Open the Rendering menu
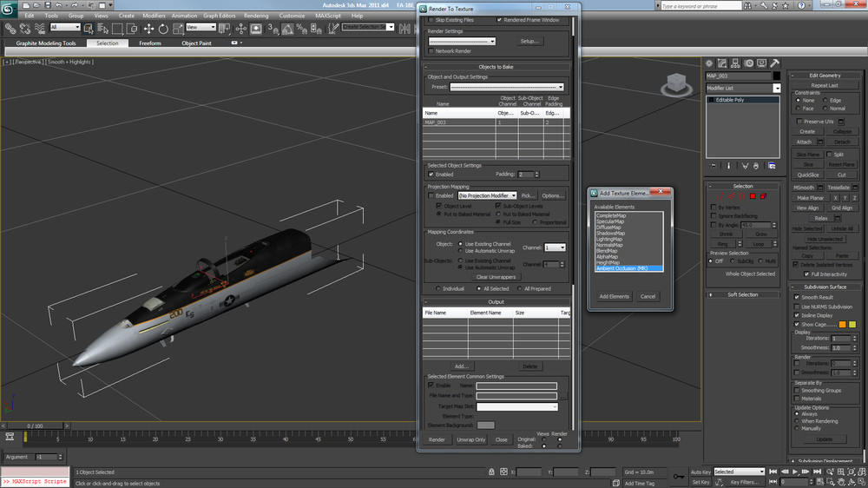Viewport: 868px width, 488px height. 256,16
